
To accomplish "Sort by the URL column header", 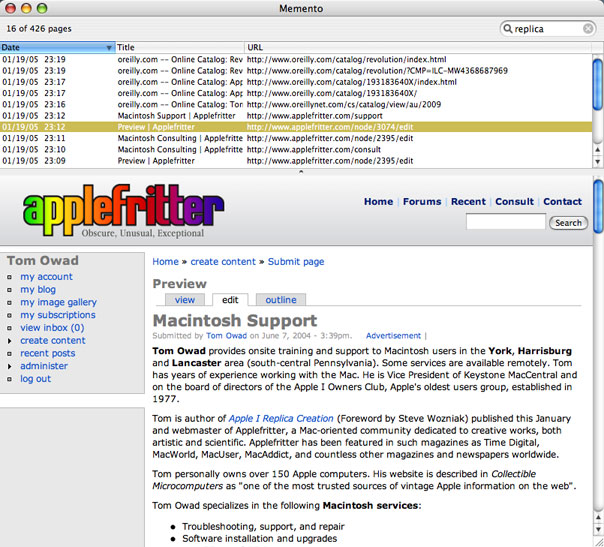I will (418, 47).
